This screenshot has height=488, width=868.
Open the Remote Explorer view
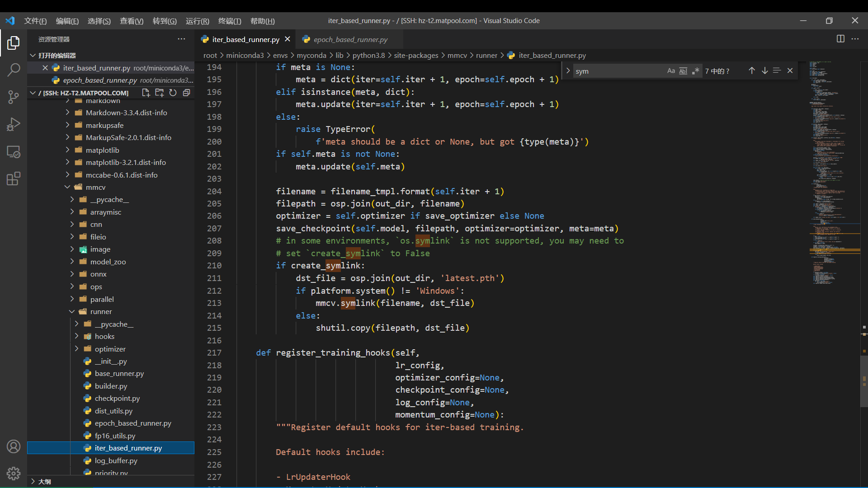(x=14, y=152)
